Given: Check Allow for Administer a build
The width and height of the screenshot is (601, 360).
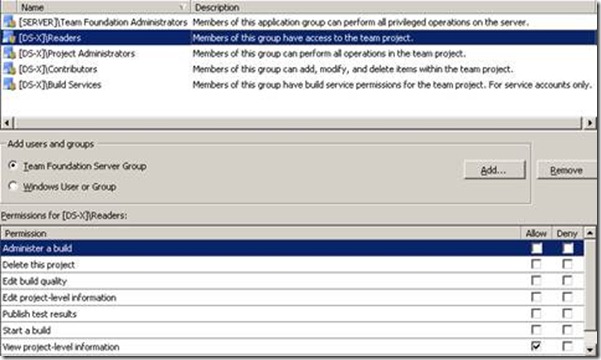Looking at the screenshot, I should [536, 248].
